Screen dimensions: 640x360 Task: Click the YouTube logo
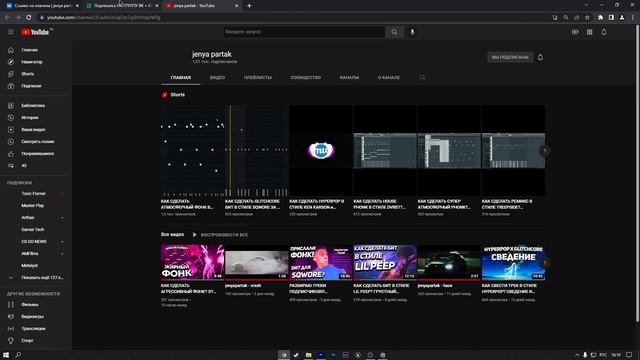coord(35,32)
